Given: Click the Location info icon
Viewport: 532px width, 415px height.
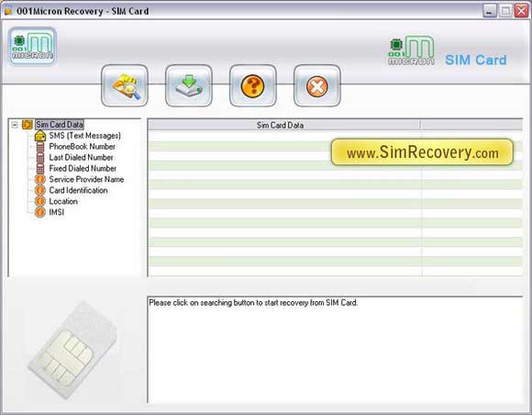Looking at the screenshot, I should [x=40, y=201].
